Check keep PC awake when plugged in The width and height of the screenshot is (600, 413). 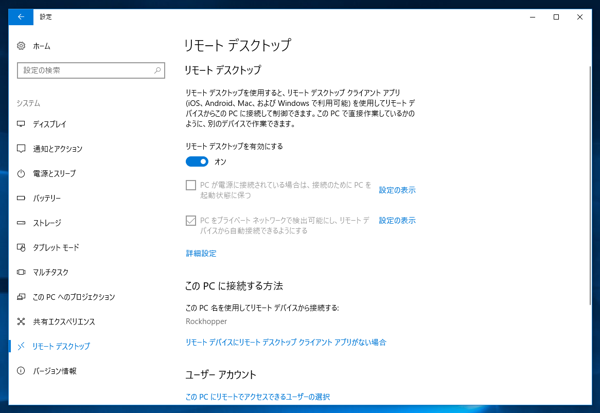click(x=191, y=185)
